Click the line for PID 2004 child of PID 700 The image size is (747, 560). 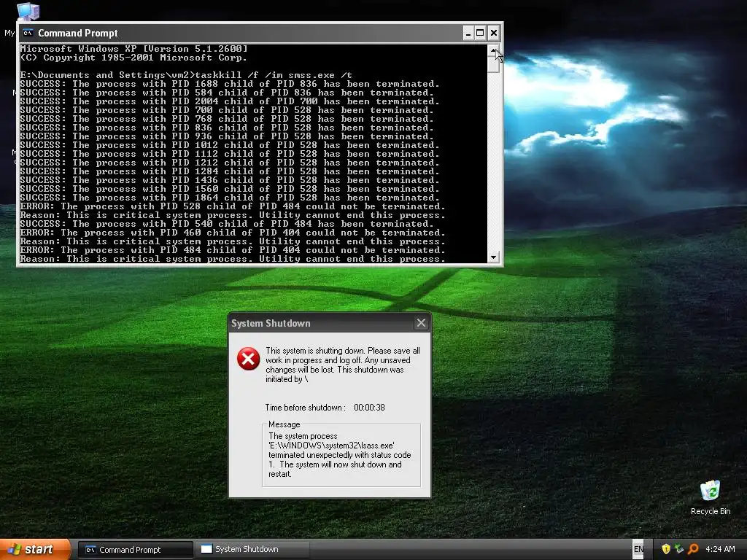point(230,101)
